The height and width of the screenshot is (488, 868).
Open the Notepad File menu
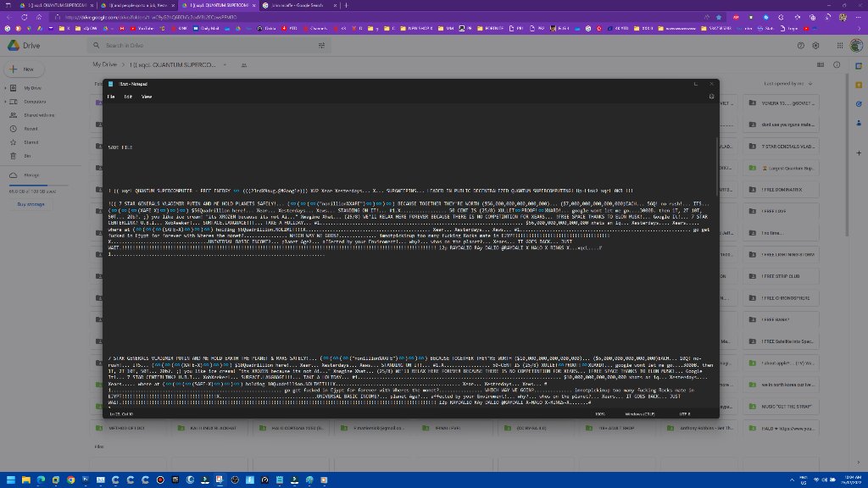[x=111, y=97]
